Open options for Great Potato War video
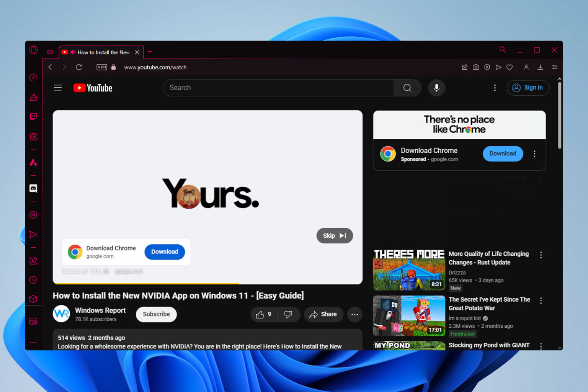Image resolution: width=588 pixels, height=392 pixels. pos(541,301)
